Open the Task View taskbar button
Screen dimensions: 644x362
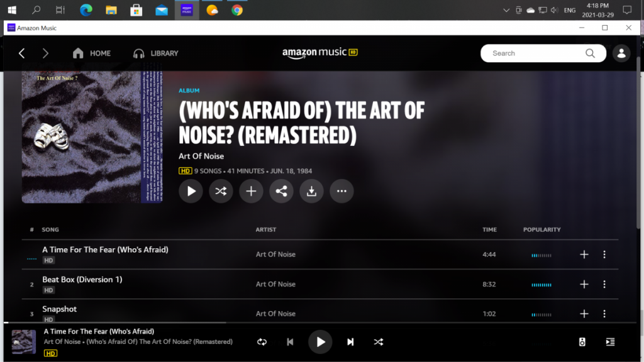click(x=60, y=10)
